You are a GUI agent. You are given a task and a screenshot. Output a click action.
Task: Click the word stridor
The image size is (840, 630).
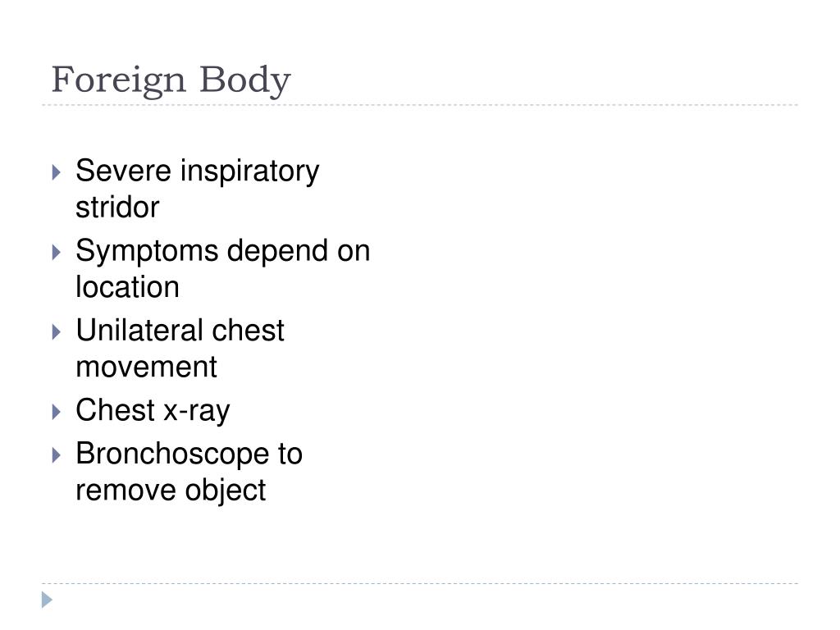tap(117, 208)
